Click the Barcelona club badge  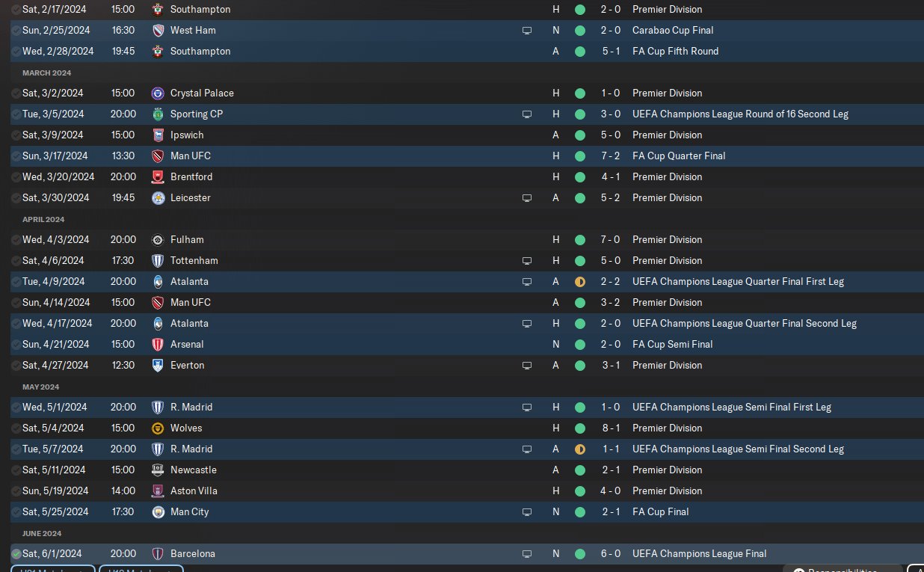pyautogui.click(x=158, y=554)
